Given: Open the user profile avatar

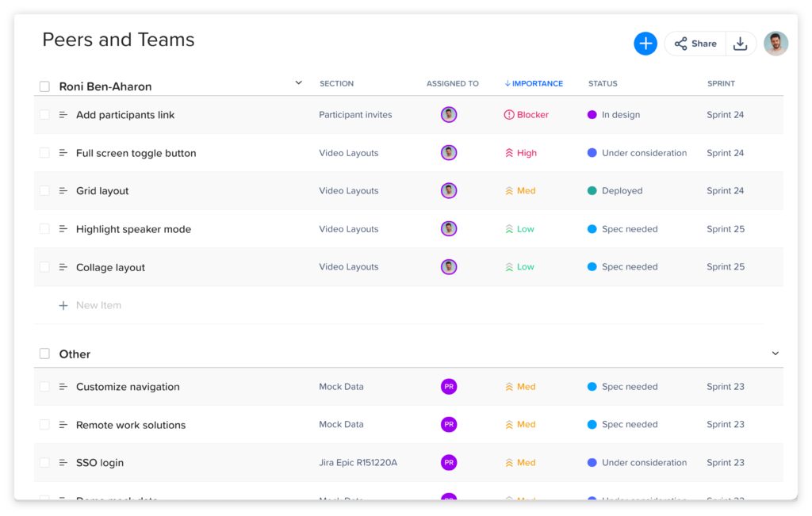Looking at the screenshot, I should [x=776, y=44].
